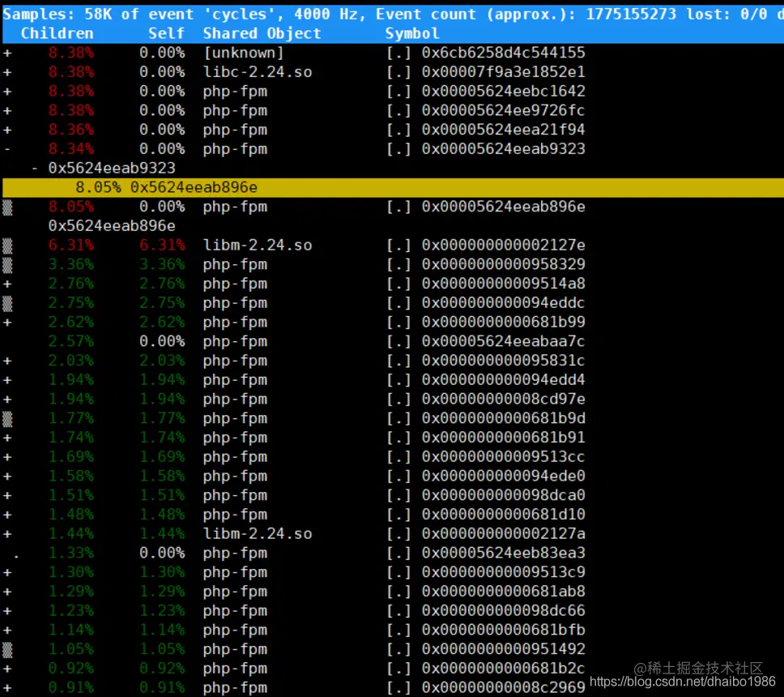Viewport: 784px width, 697px height.
Task: Click the 'Samples: 58K of event cycles' header
Action: coord(393,14)
